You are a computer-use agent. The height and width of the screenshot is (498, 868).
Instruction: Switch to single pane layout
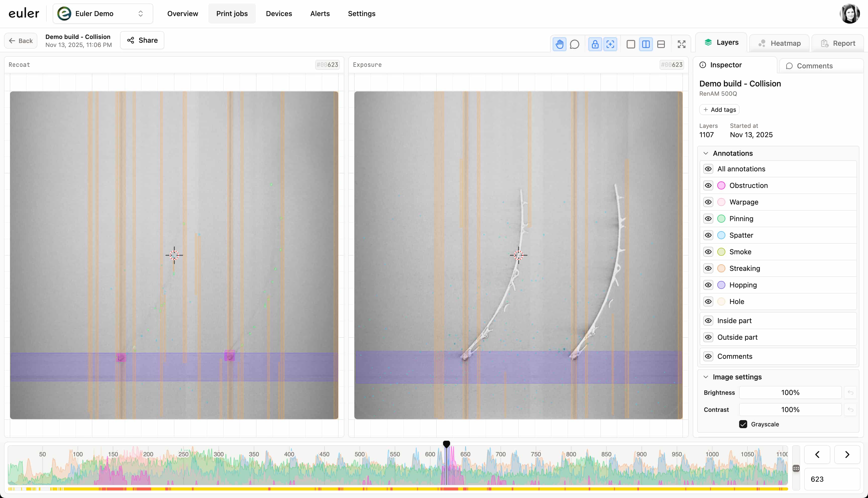(x=631, y=44)
